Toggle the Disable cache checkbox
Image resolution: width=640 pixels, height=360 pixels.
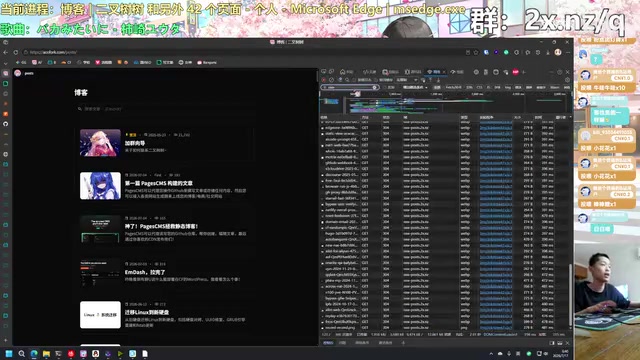pyautogui.click(x=376, y=80)
